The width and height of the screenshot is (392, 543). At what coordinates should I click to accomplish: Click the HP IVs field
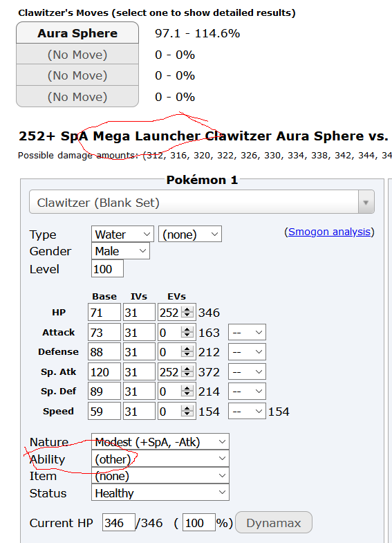tap(139, 313)
